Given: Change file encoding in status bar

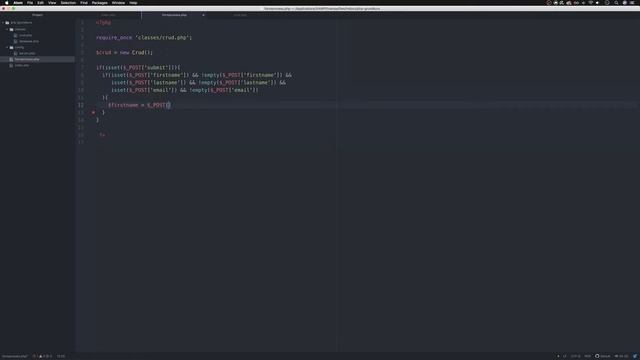Looking at the screenshot, I should 576,356.
